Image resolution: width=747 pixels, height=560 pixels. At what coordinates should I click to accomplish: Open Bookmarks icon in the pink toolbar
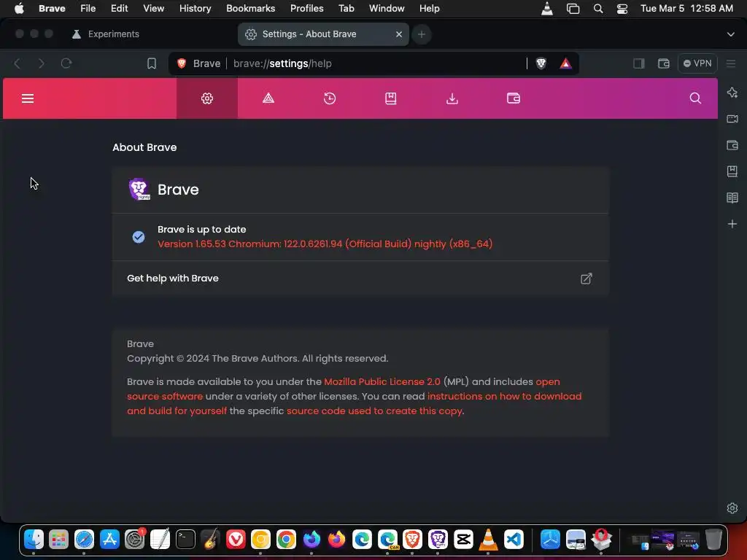pos(391,98)
